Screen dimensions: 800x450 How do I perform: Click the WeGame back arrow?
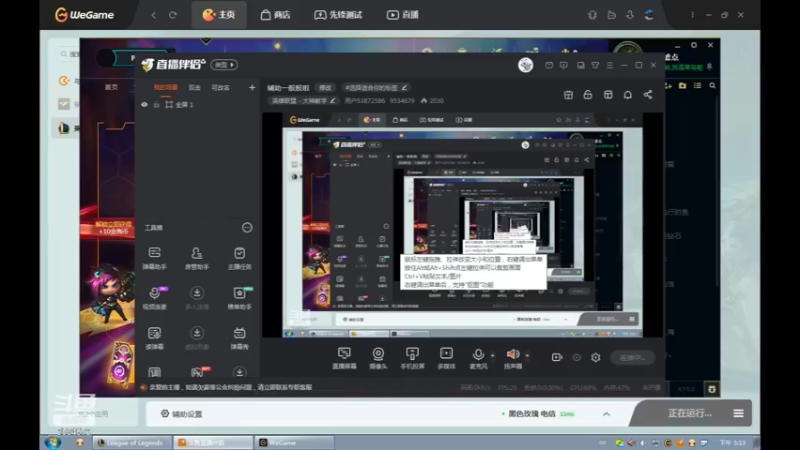(x=154, y=15)
